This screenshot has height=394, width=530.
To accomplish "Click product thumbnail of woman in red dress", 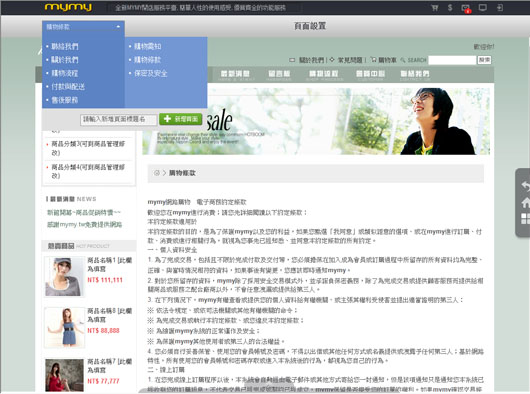I will [x=64, y=375].
